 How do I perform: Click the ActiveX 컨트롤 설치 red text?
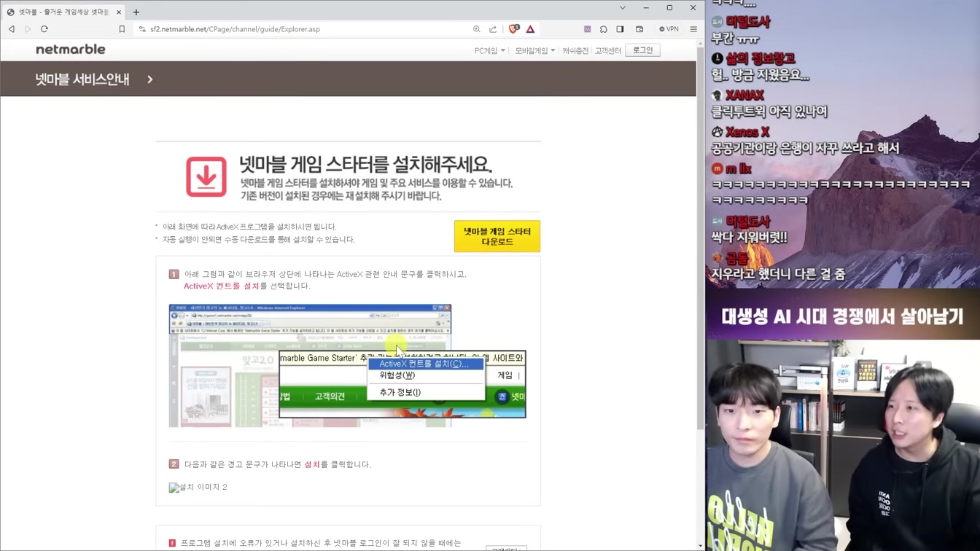pos(222,286)
